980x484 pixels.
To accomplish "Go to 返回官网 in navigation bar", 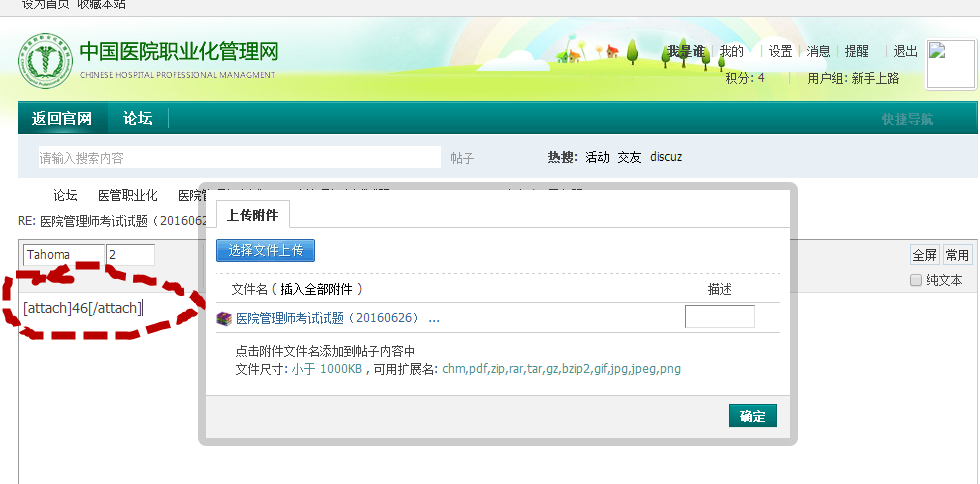I will 62,119.
